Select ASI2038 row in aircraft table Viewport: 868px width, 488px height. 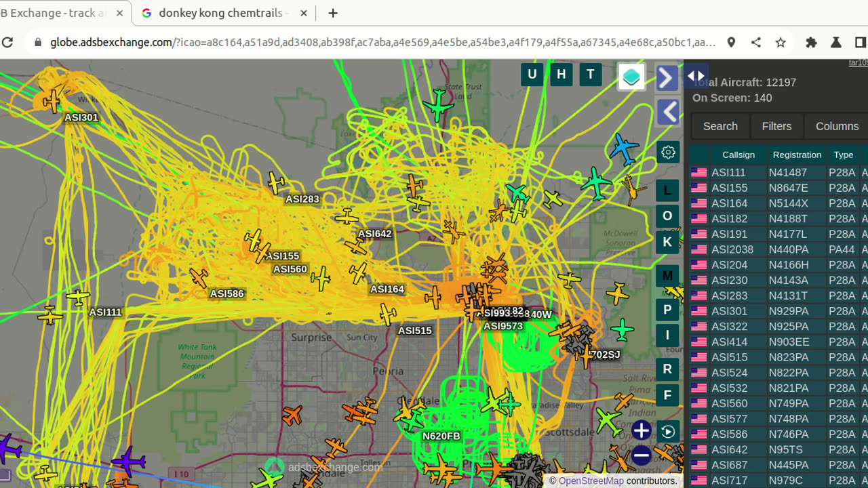pyautogui.click(x=778, y=249)
